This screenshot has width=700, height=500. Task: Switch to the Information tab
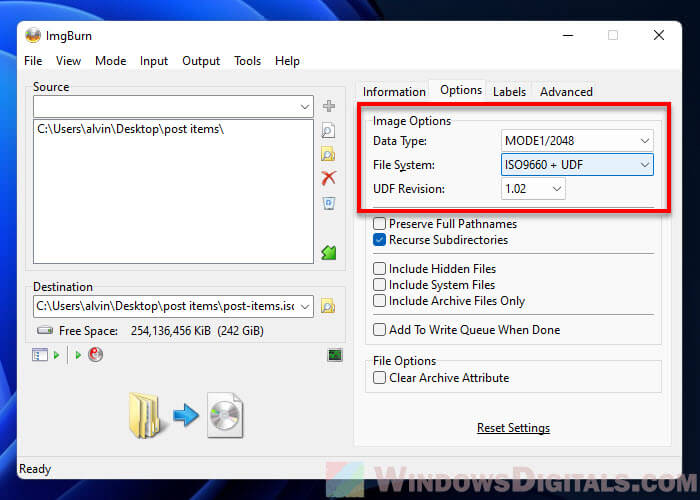(394, 92)
